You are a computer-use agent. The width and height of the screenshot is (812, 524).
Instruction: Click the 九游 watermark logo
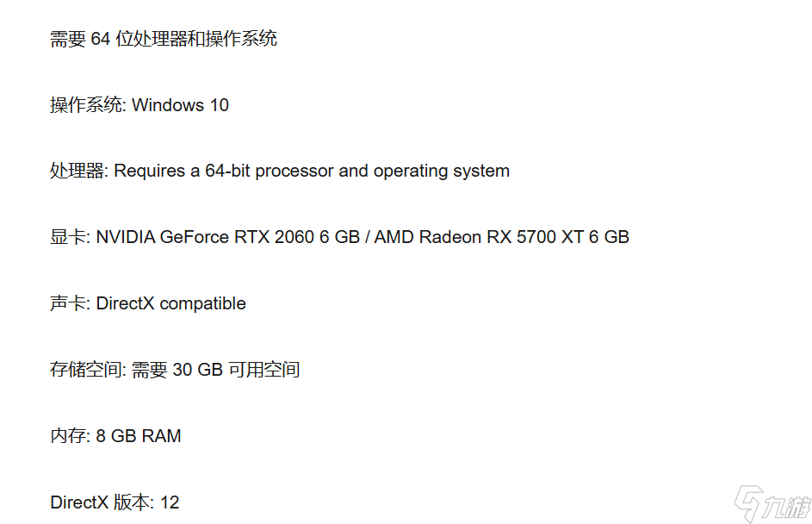pyautogui.click(x=772, y=504)
